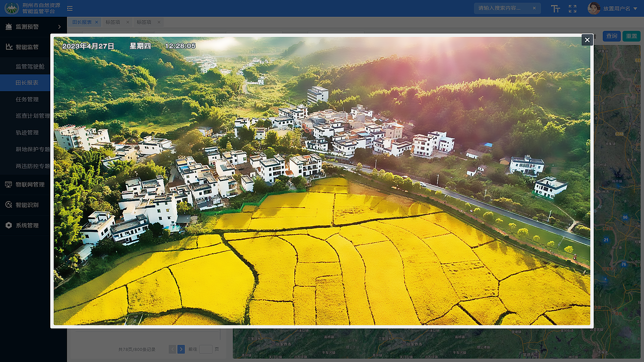
Task: Click the 物联网管理 monitor icon
Action: tap(9, 185)
